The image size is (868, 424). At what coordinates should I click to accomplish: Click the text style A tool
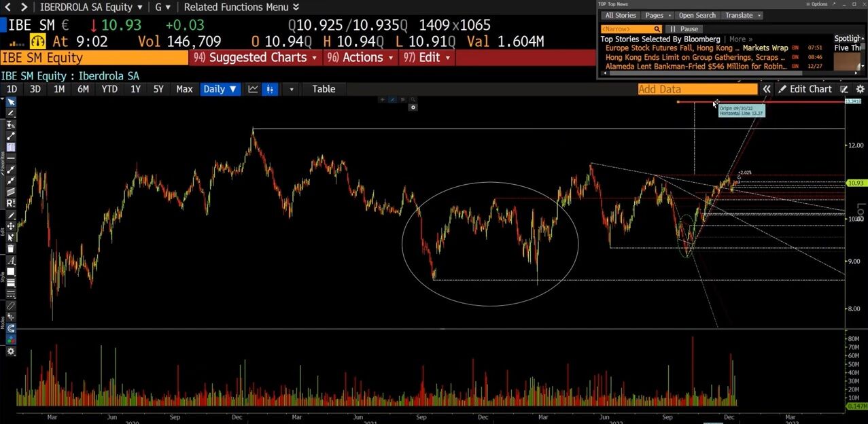[11, 260]
